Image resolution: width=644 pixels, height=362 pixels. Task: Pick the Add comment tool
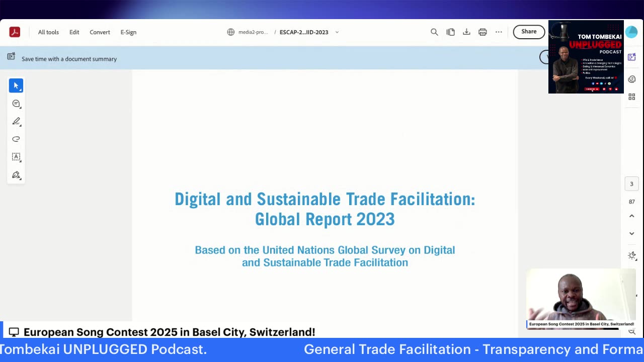click(16, 104)
